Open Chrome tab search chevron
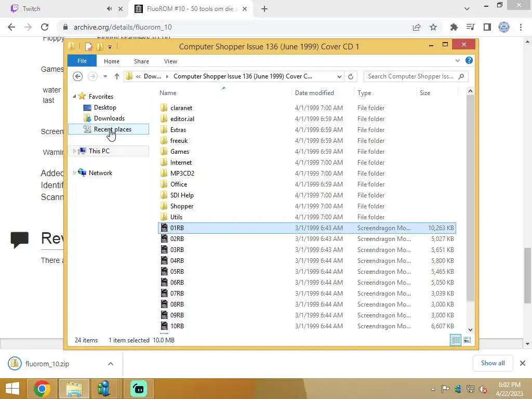The height and width of the screenshot is (399, 532). point(467,9)
